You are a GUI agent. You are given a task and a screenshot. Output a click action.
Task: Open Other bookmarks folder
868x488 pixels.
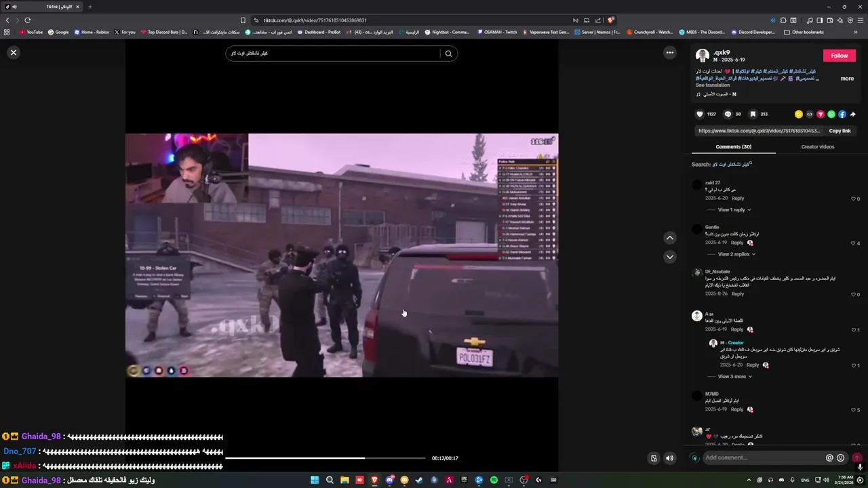804,32
